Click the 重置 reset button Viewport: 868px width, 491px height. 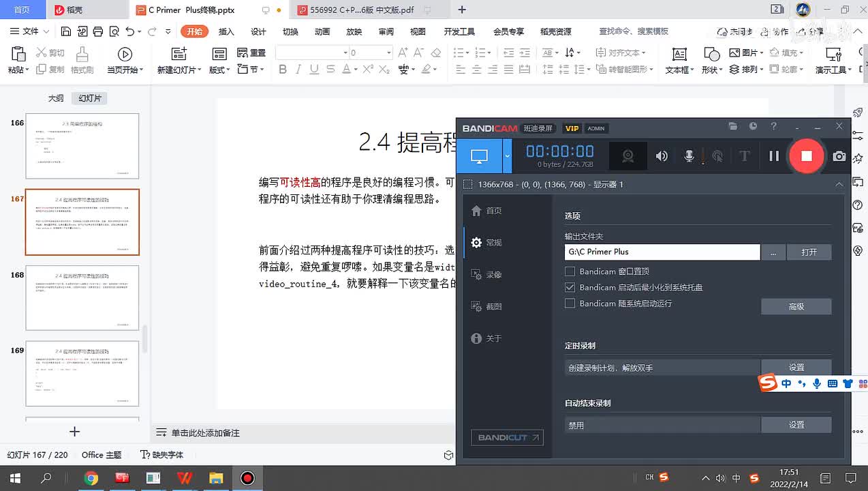pos(251,53)
